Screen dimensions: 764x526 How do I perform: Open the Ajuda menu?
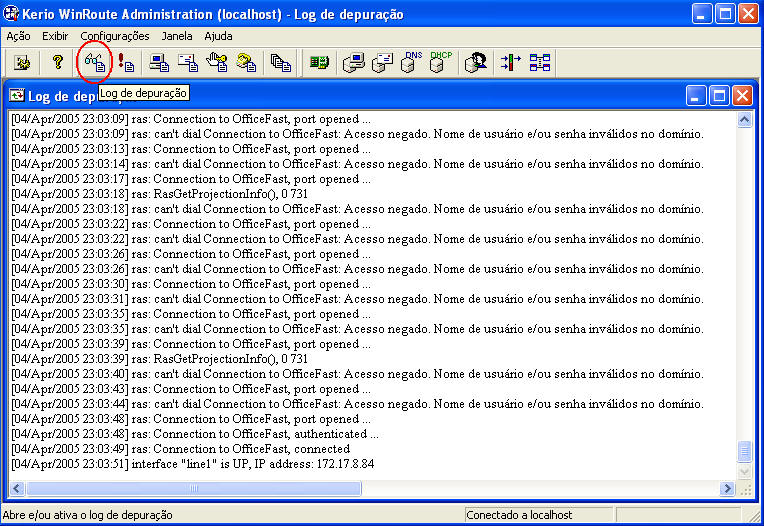point(218,36)
